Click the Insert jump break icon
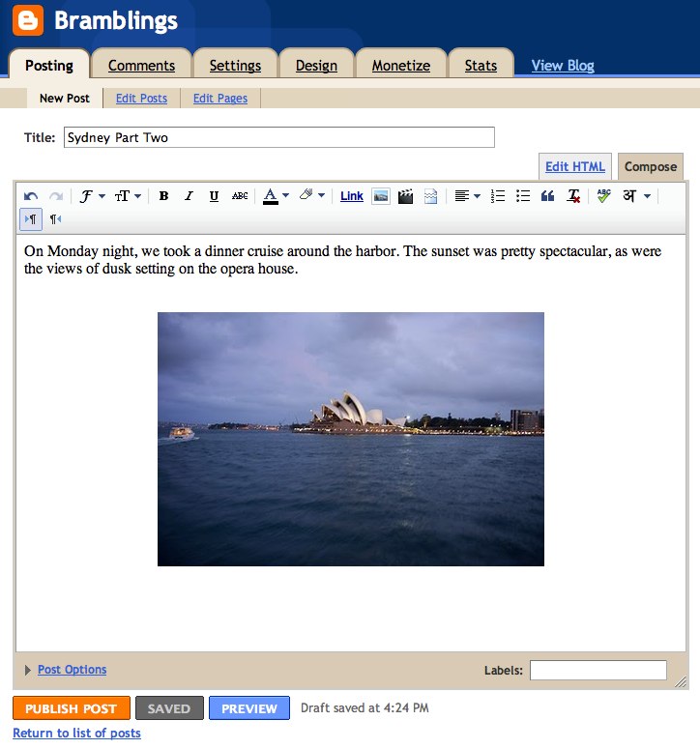This screenshot has width=700, height=749. tap(431, 196)
